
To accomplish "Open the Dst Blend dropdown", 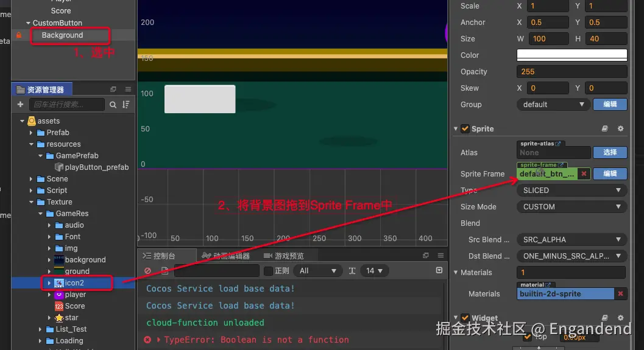I will tap(571, 256).
